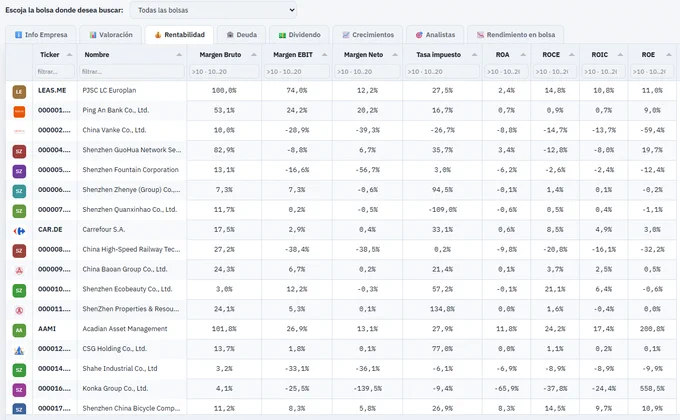Image resolution: width=680 pixels, height=420 pixels.
Task: Click the Shenzhen Quanxinhao green SZ icon
Action: click(19, 211)
